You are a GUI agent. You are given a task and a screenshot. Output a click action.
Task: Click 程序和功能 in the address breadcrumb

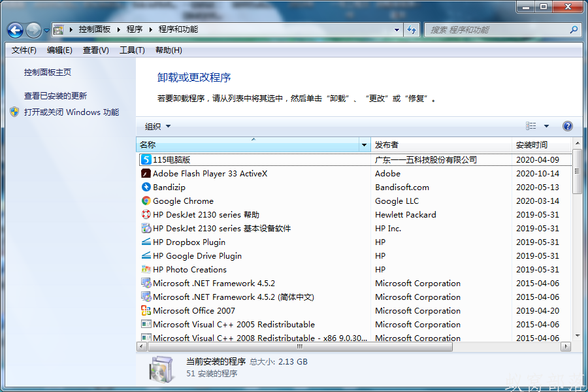click(x=178, y=29)
